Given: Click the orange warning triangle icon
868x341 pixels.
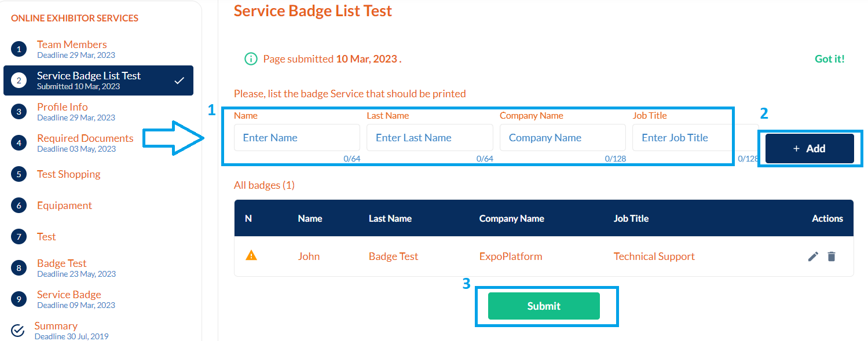Looking at the screenshot, I should [251, 255].
